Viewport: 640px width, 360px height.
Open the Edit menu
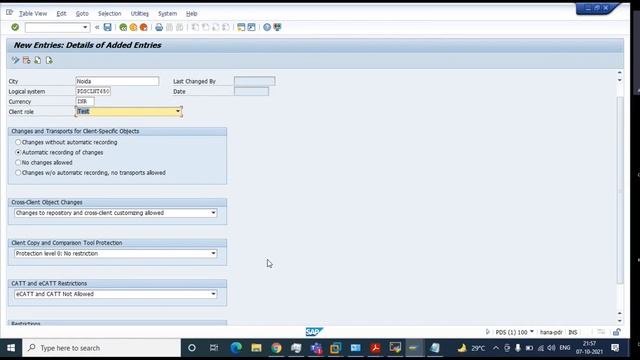click(x=61, y=13)
